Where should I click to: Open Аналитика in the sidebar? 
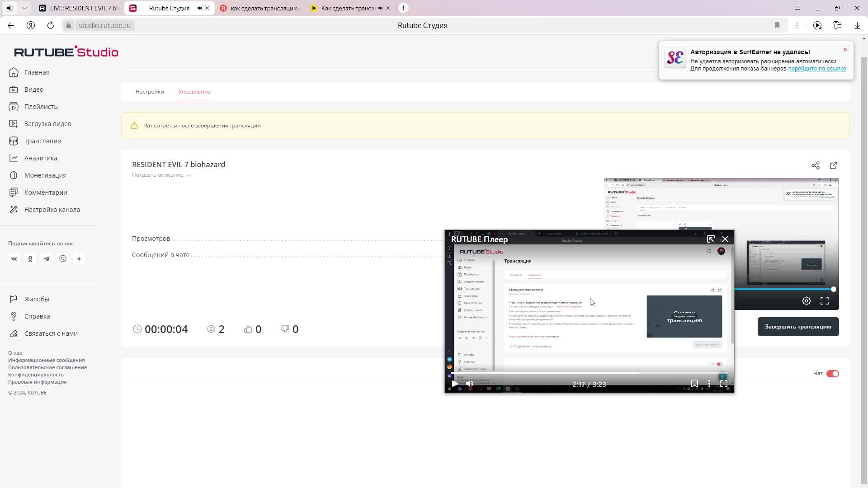(33, 158)
